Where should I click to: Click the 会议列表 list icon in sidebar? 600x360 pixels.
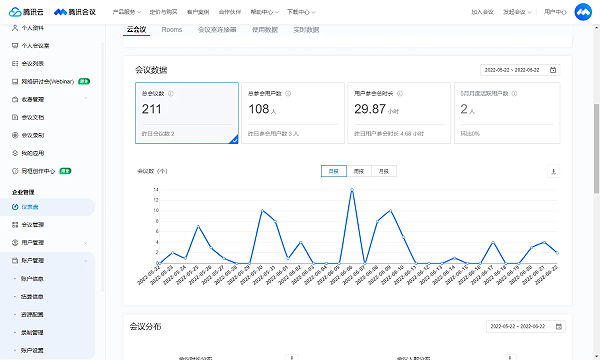coord(15,64)
